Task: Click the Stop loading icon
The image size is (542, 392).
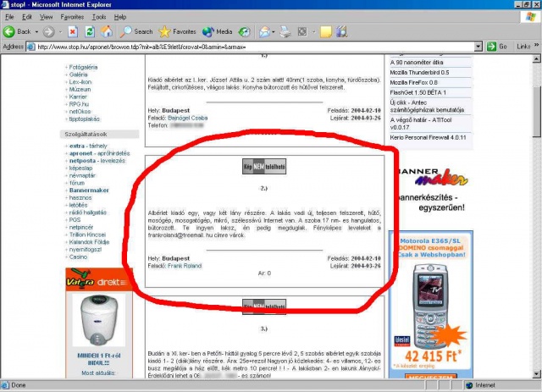Action: (x=71, y=31)
